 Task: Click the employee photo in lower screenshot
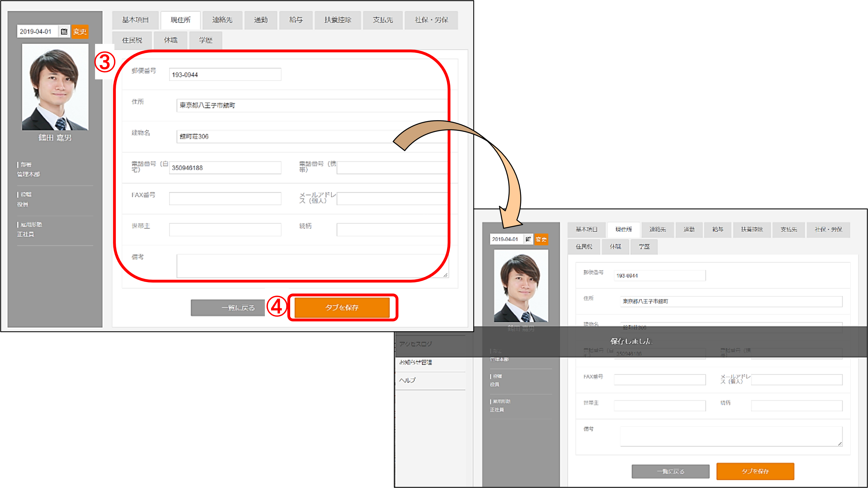click(x=521, y=286)
